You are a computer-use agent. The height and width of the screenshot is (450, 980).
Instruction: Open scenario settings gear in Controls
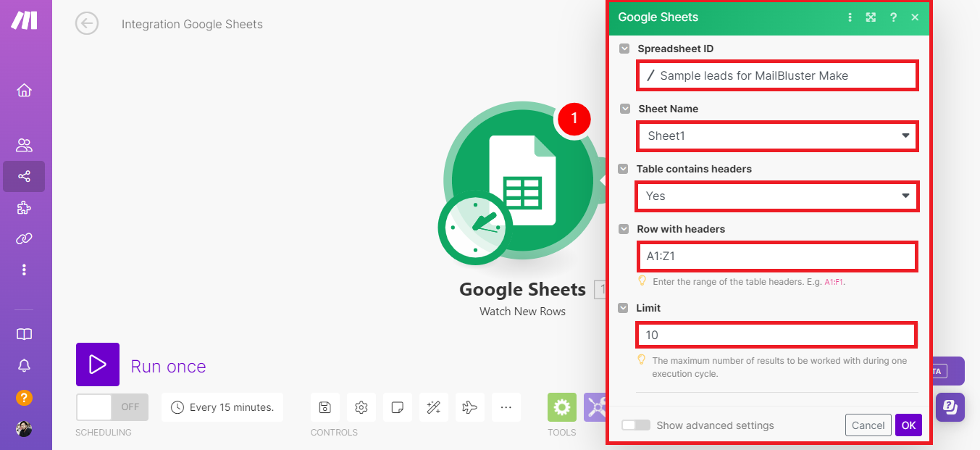pos(361,407)
